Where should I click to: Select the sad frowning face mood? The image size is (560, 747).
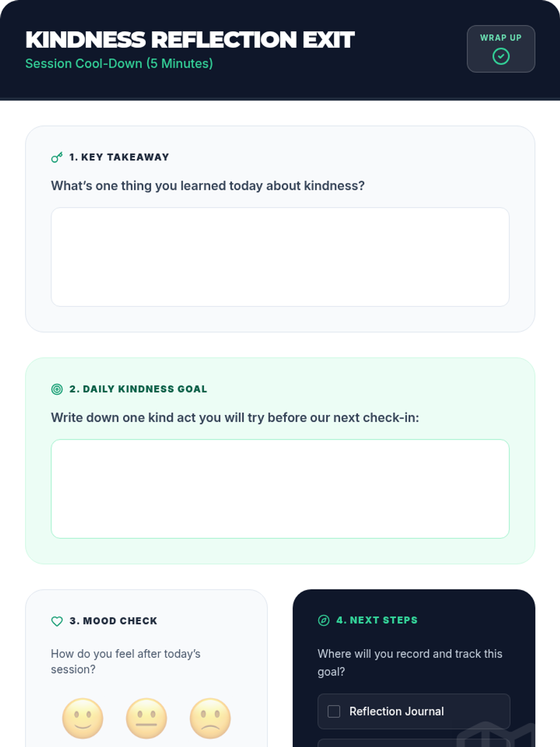pos(210,718)
